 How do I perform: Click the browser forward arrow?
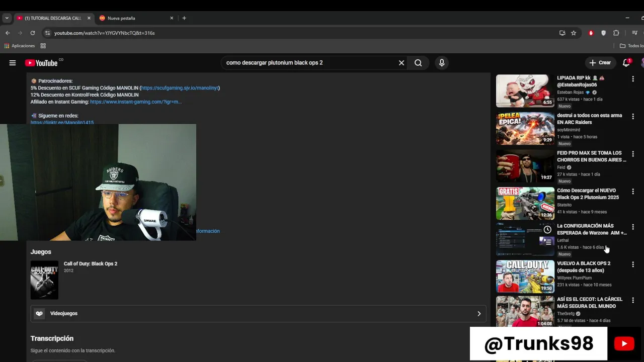point(20,33)
